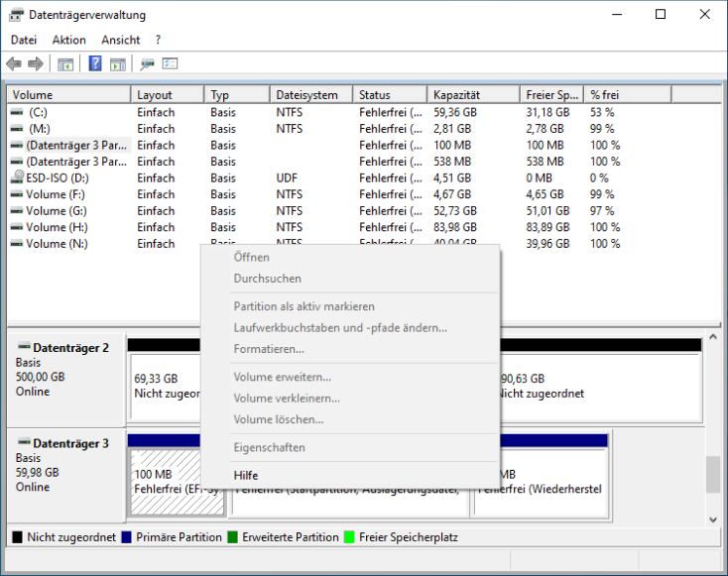Screen dimensions: 728x576
Task: Click the 53 % free cell
Action: (x=602, y=112)
